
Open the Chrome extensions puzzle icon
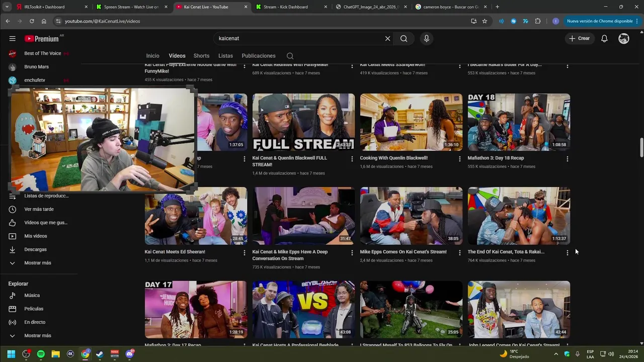pyautogui.click(x=538, y=21)
